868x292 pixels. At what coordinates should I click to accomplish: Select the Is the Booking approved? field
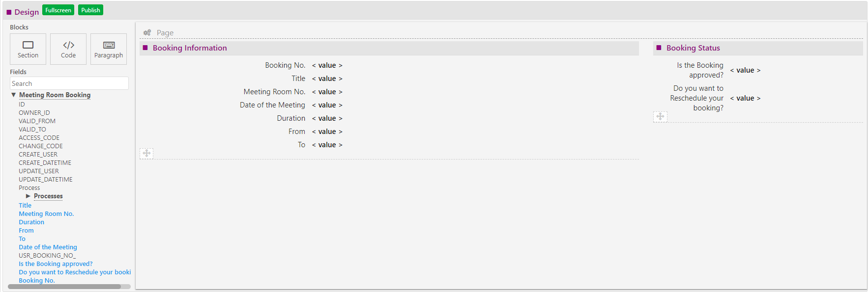pyautogui.click(x=55, y=264)
